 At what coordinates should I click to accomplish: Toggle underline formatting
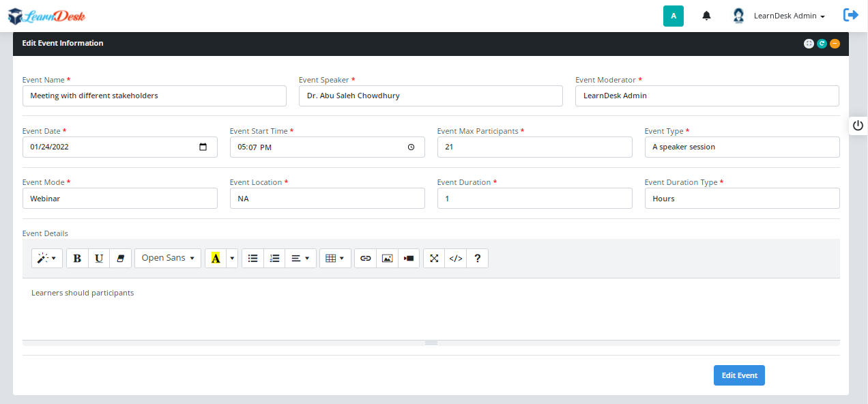[99, 258]
